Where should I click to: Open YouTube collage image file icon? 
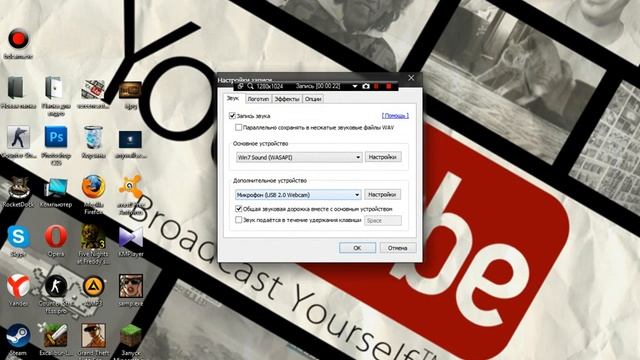[93, 88]
